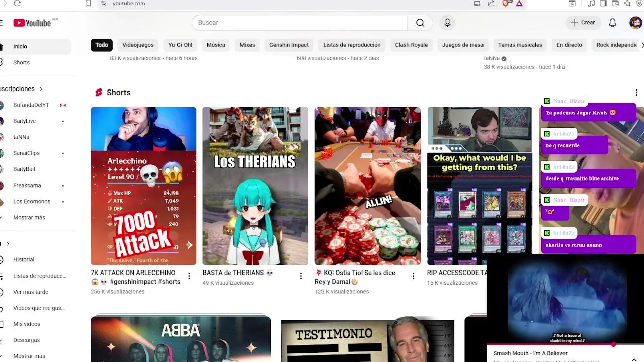This screenshot has width=644, height=362.
Task: Click live indicator next to BufandaDelYT
Action: (63, 105)
